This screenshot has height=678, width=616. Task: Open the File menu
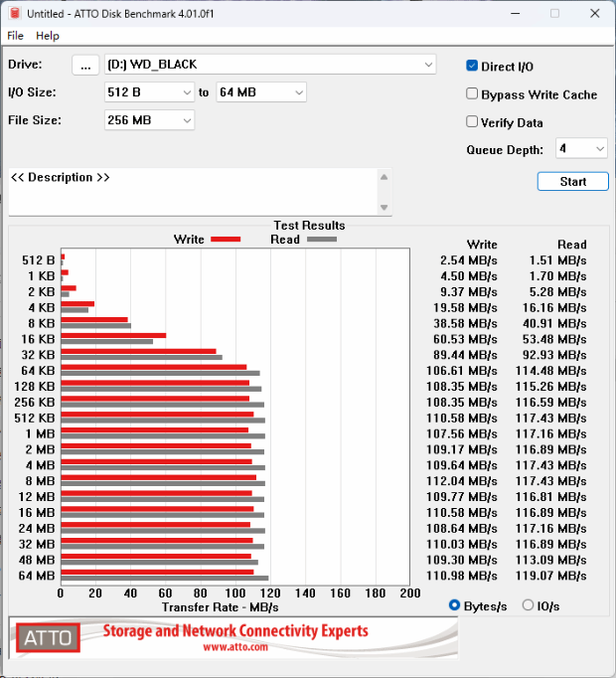tap(15, 36)
